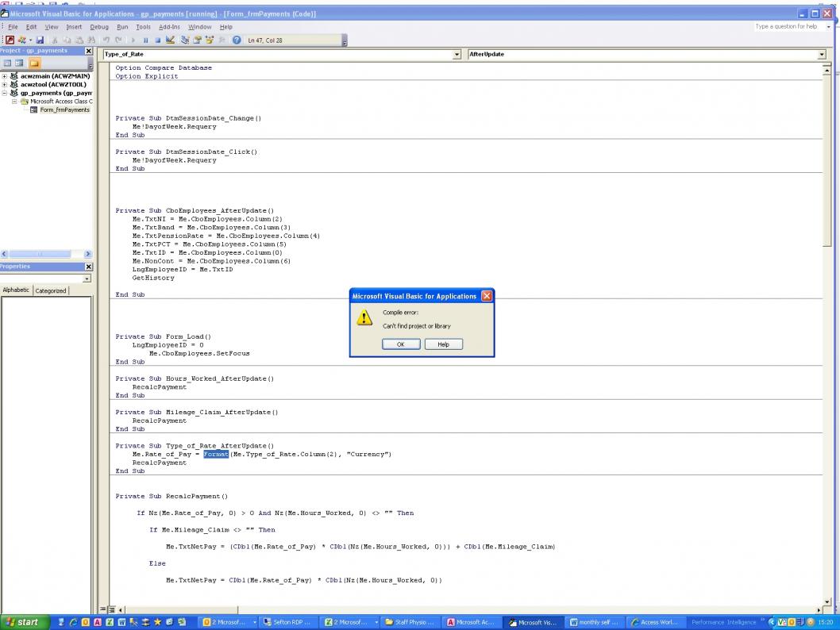Click the Break pause icon
840x630 pixels.
coord(146,40)
